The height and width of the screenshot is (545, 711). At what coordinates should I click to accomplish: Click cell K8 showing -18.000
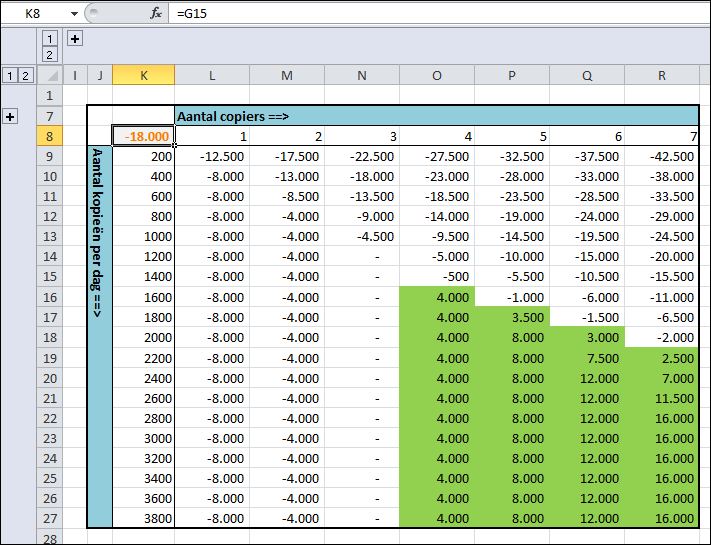click(x=143, y=136)
